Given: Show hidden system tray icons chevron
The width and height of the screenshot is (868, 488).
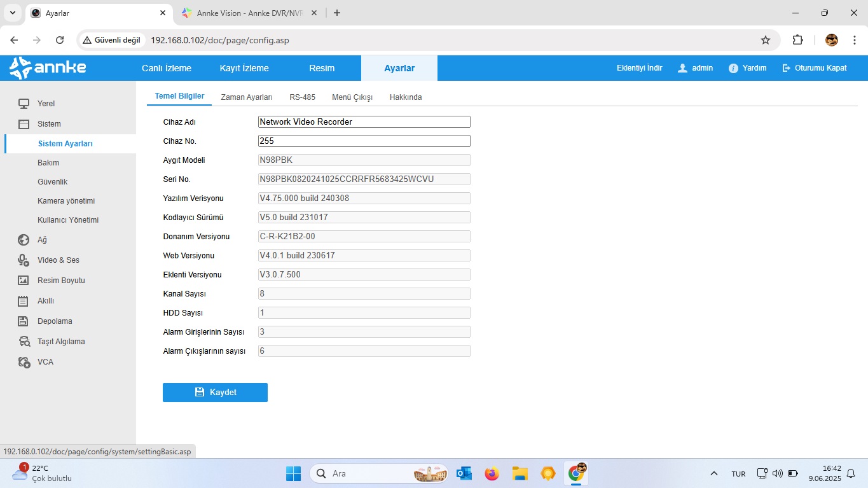Looking at the screenshot, I should tap(714, 473).
